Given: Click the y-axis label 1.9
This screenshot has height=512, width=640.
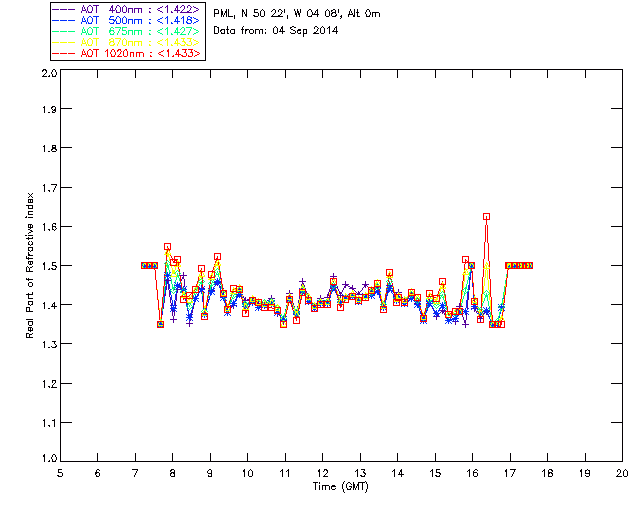Looking at the screenshot, I should tap(49, 109).
